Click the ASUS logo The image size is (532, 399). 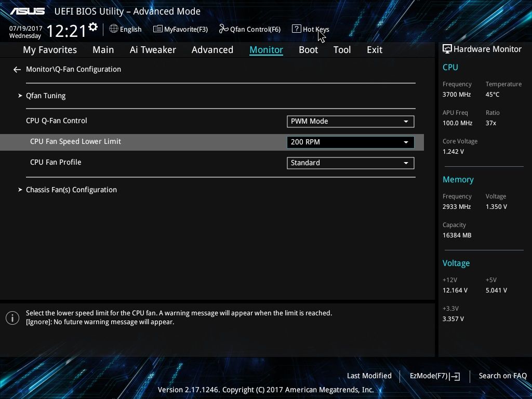point(27,11)
